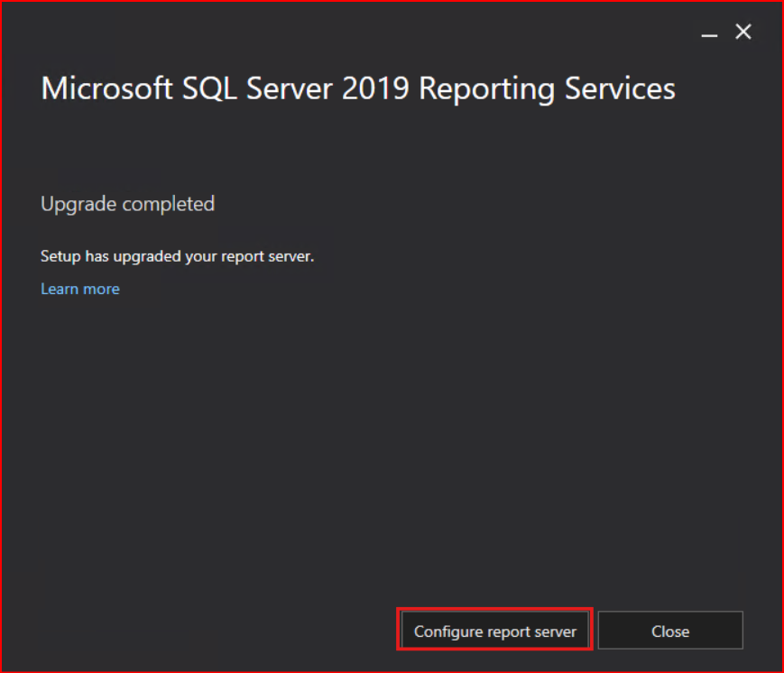Click the word Setup in the status message
784x673 pixels.
coord(60,256)
